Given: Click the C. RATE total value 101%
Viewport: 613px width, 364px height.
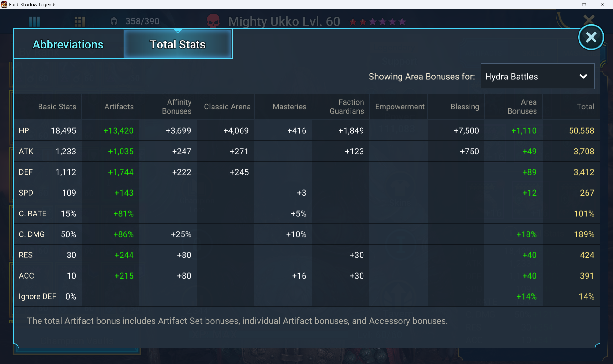Looking at the screenshot, I should pos(584,213).
